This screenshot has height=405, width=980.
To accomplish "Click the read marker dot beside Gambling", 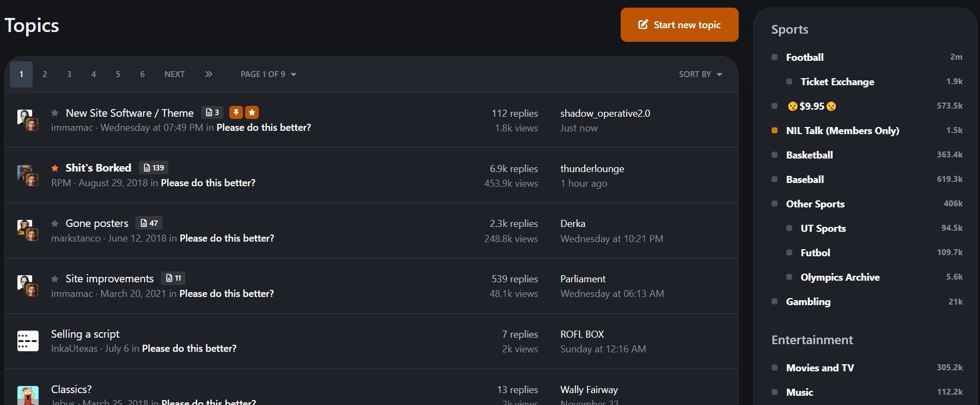I will click(775, 301).
